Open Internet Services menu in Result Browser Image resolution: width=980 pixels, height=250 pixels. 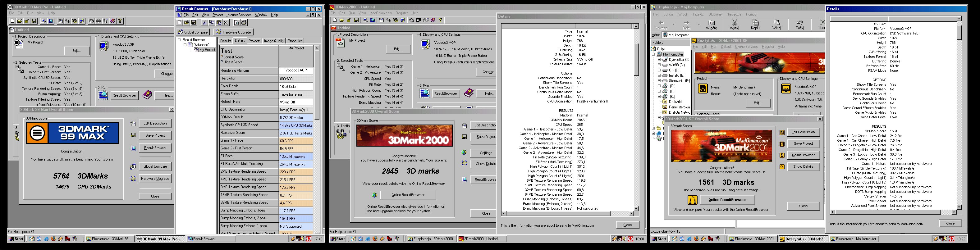point(239,15)
